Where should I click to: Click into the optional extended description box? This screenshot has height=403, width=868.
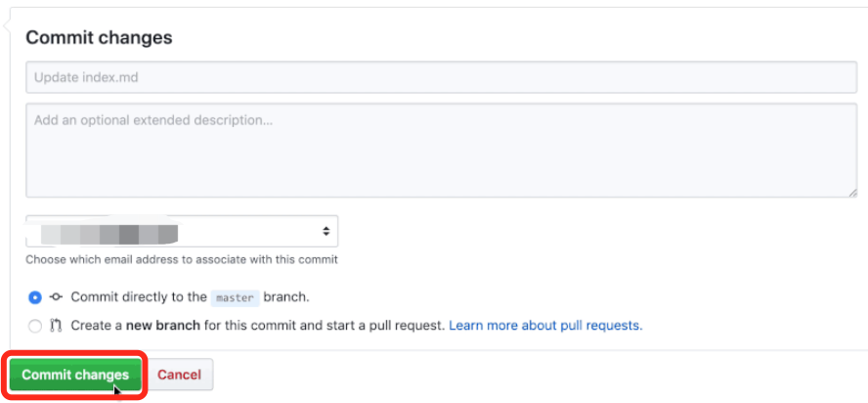tap(441, 151)
